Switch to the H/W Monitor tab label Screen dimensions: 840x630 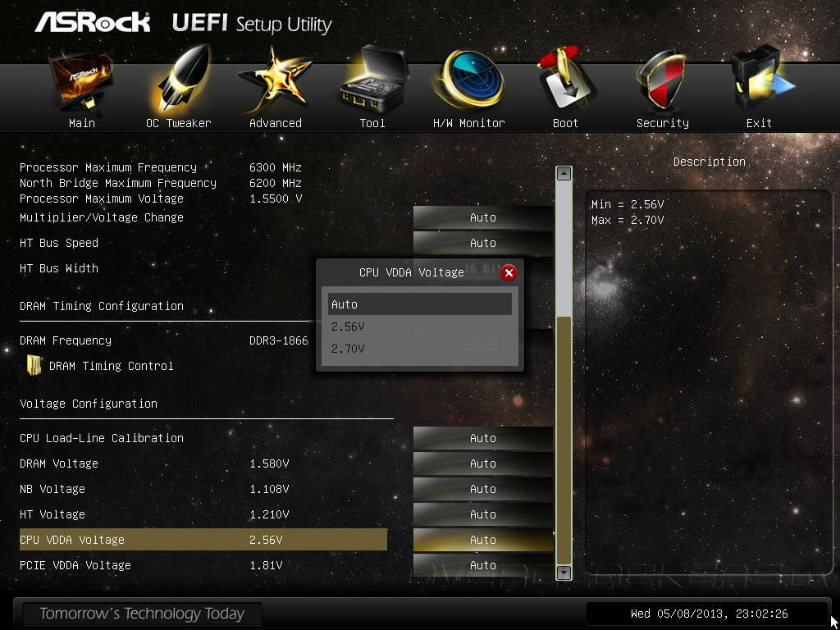(468, 123)
